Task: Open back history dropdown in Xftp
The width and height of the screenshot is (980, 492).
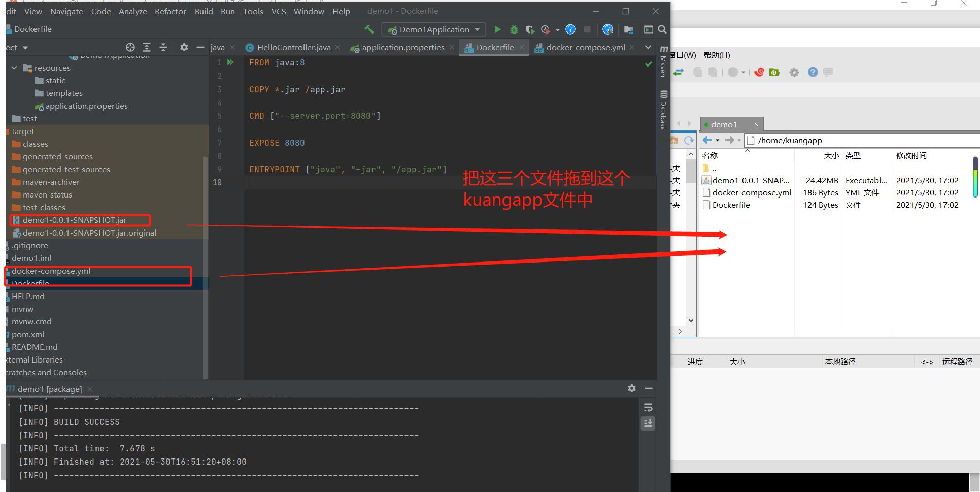Action: [717, 140]
